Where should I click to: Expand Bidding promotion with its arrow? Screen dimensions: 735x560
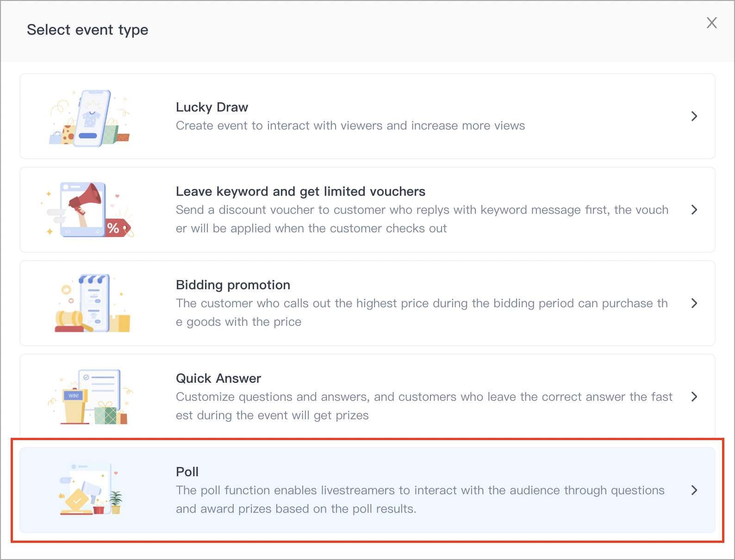point(694,303)
